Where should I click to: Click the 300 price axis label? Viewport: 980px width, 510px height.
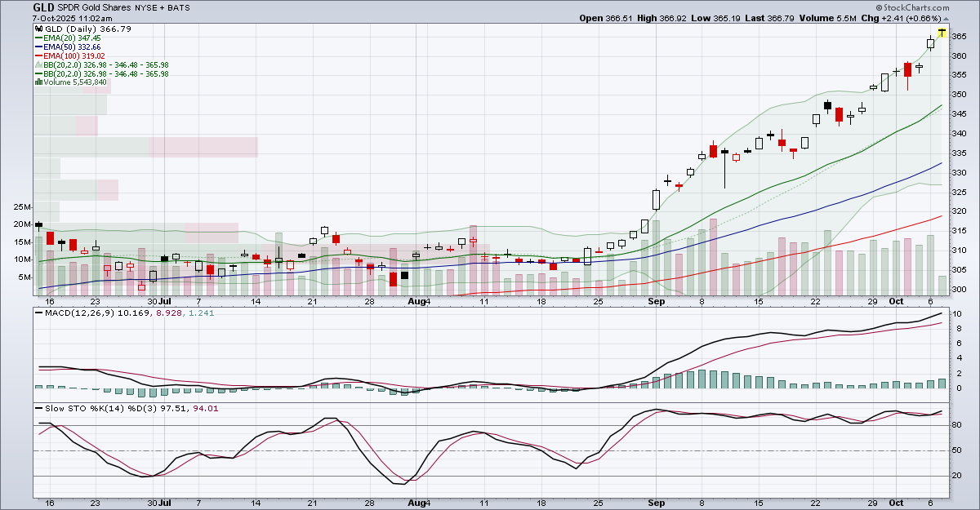pyautogui.click(x=959, y=290)
